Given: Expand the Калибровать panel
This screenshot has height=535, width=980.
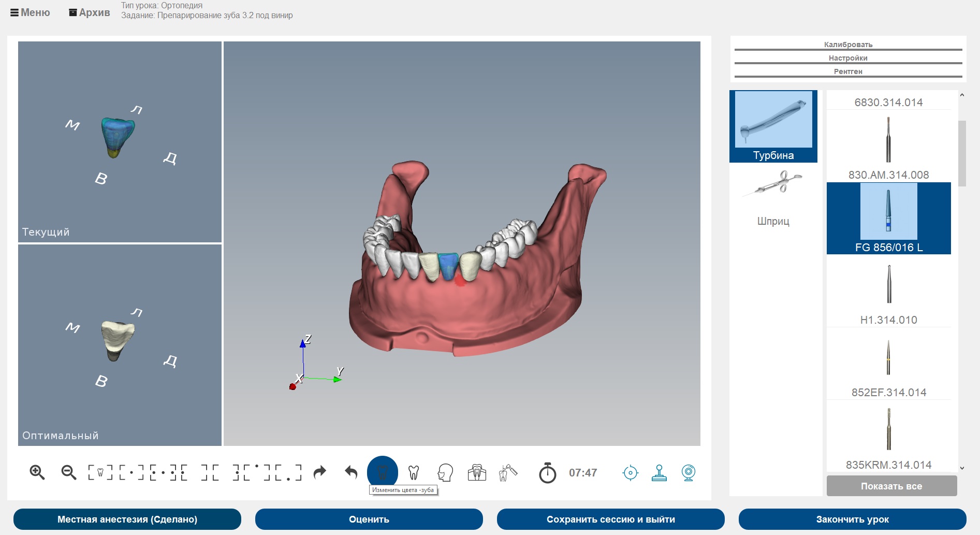Looking at the screenshot, I should (x=848, y=45).
